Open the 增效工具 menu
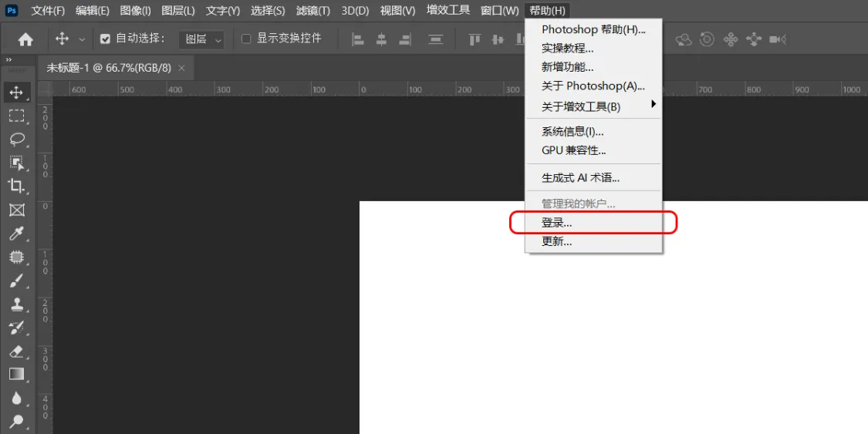 coord(448,10)
